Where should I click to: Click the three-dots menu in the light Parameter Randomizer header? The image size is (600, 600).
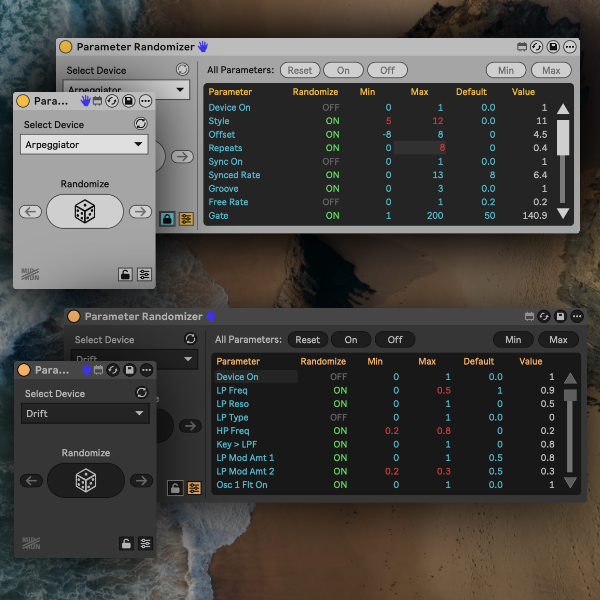[x=570, y=46]
